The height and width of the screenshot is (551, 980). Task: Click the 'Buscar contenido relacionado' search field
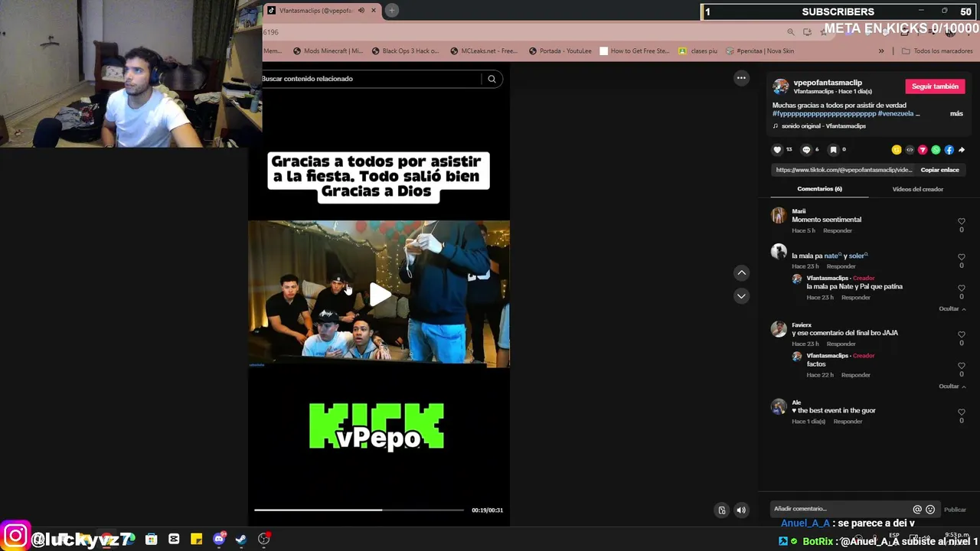click(x=371, y=79)
